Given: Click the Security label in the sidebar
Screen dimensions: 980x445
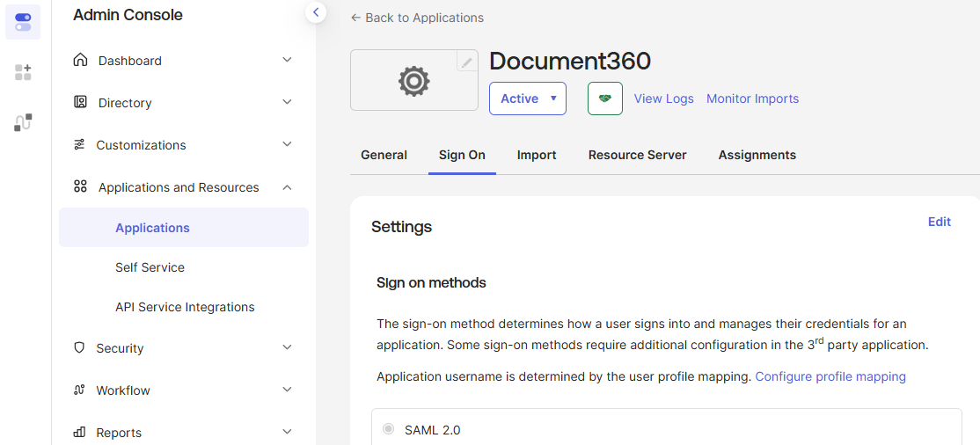Looking at the screenshot, I should click(x=120, y=348).
